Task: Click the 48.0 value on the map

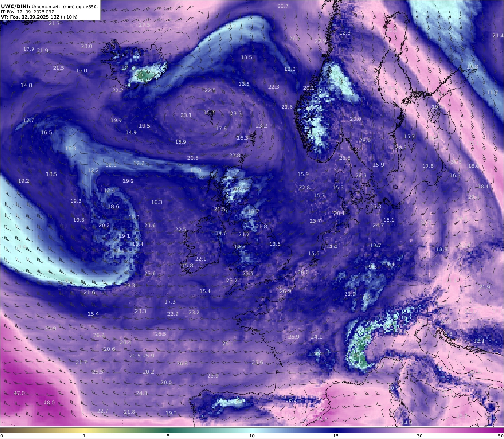Action: [49, 403]
